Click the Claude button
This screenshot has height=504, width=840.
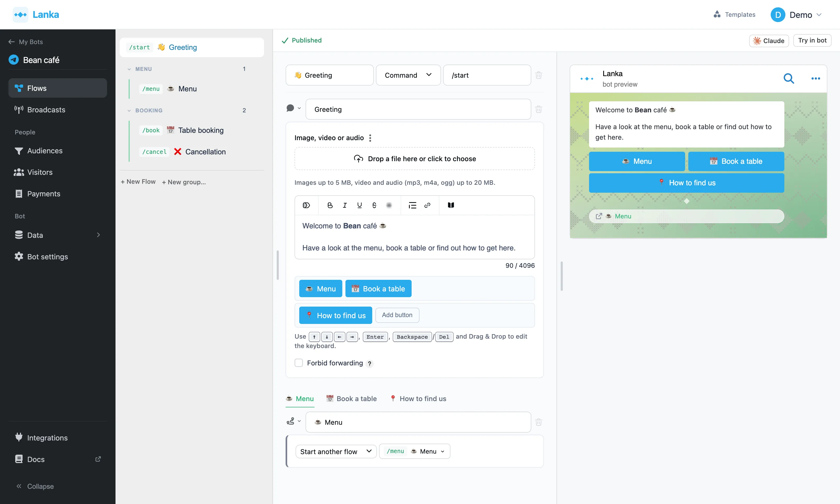coord(769,41)
